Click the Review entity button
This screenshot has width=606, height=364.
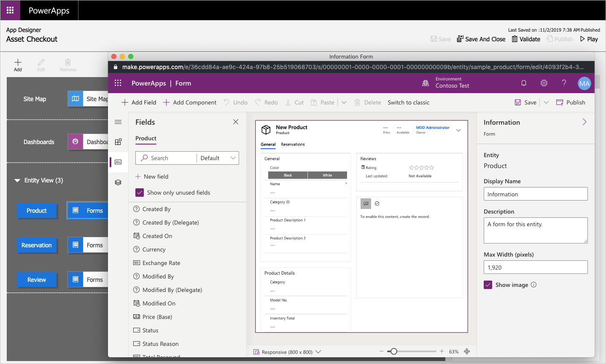tap(37, 280)
